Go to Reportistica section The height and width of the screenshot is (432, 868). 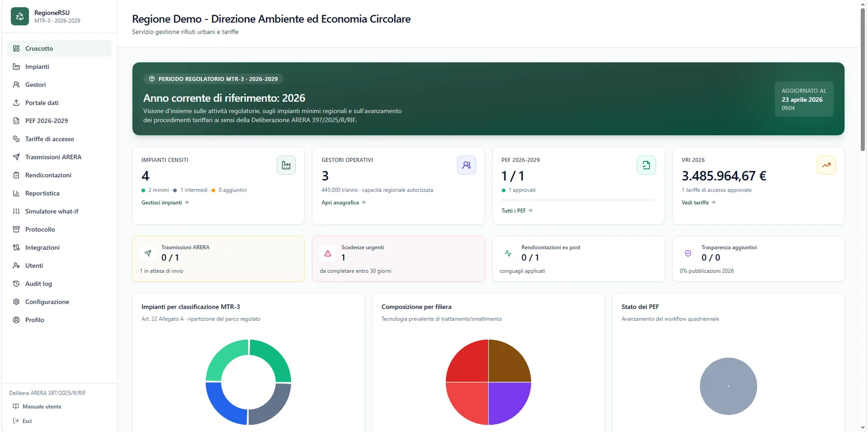click(x=59, y=194)
